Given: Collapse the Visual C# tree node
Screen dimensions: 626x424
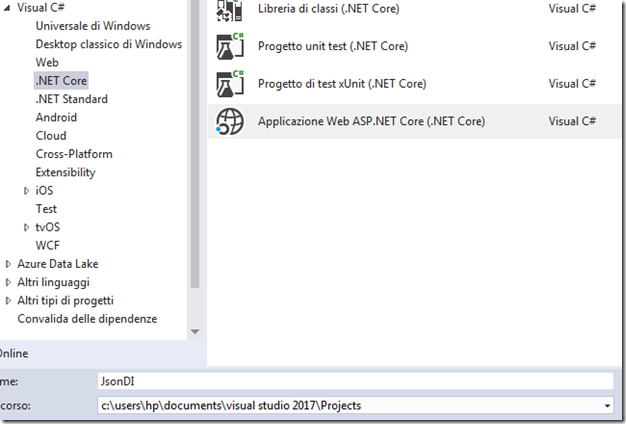Looking at the screenshot, I should point(7,8).
